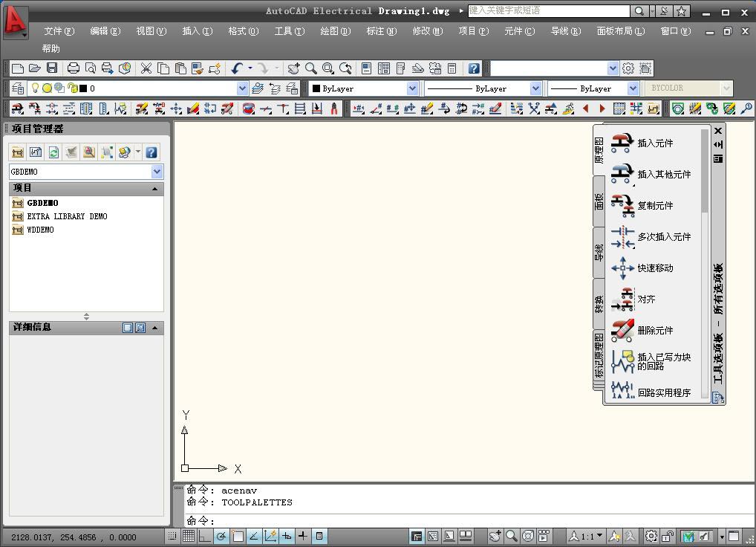Switch to the 面板 palette tab
This screenshot has width=756, height=547.
(x=599, y=201)
